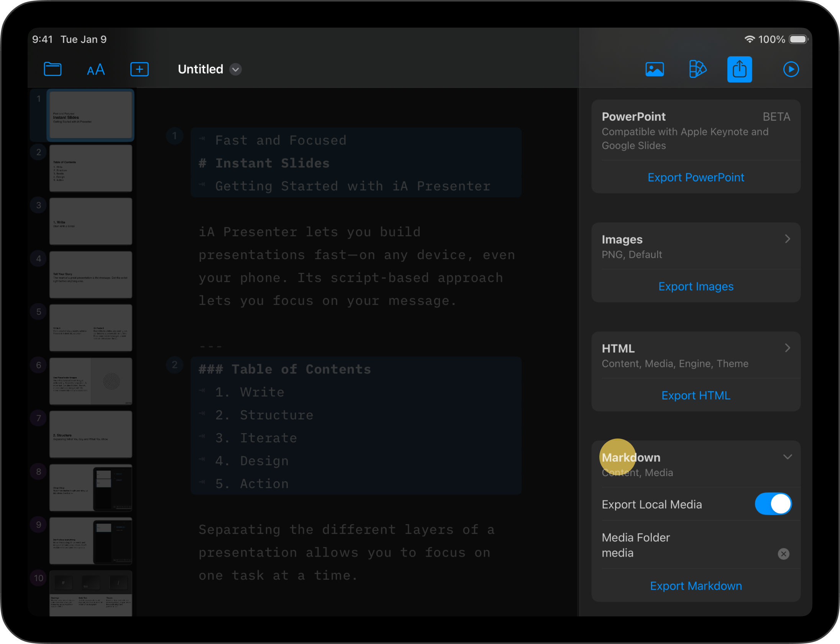
Task: Collapse the Markdown options chevron
Action: pyautogui.click(x=787, y=457)
